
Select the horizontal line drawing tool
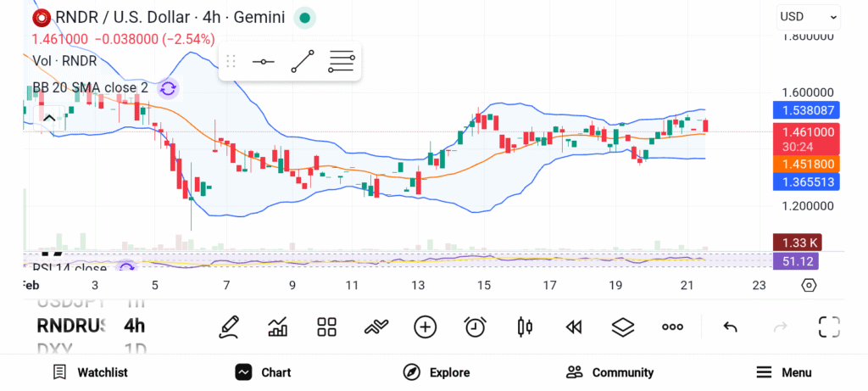click(x=264, y=62)
